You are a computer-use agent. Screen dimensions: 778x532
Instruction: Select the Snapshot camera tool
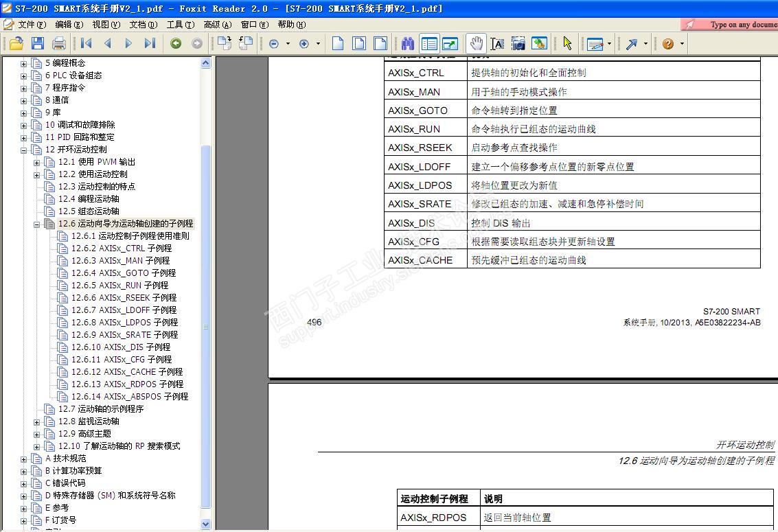[x=518, y=44]
